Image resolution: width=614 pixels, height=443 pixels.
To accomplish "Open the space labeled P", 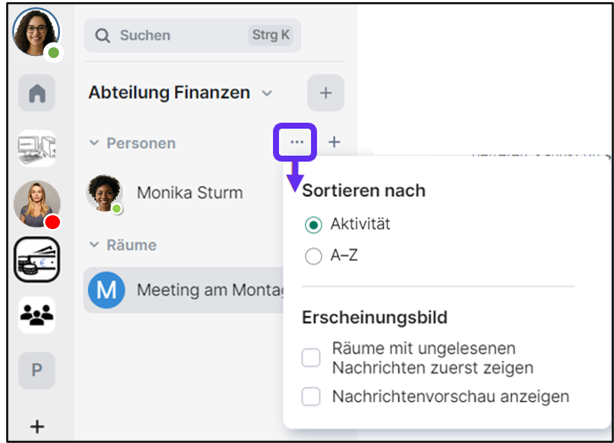I will click(37, 370).
